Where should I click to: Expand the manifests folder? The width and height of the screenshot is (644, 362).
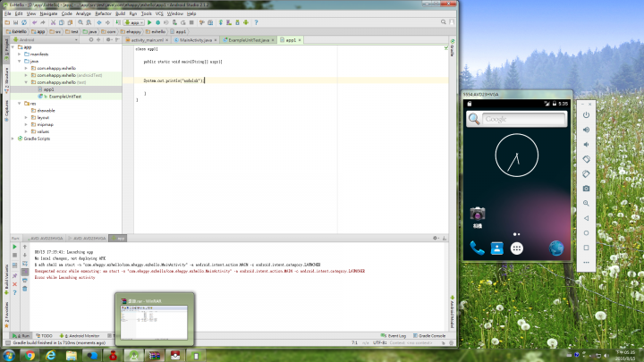tap(20, 55)
